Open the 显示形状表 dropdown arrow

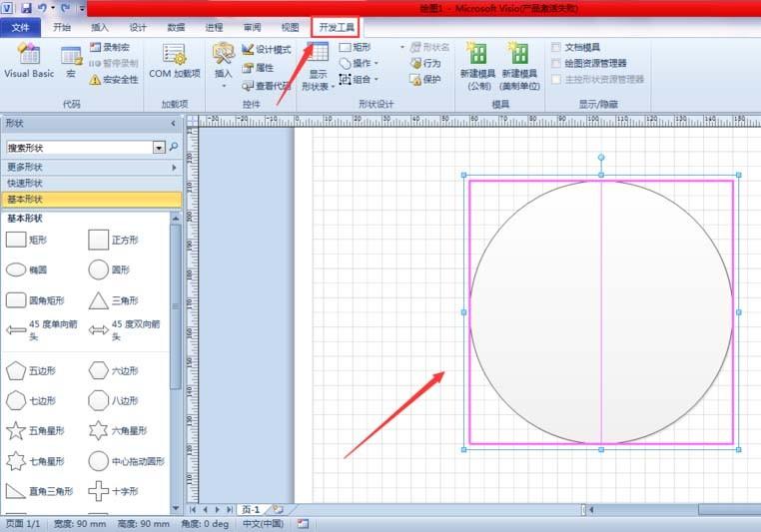pos(333,87)
